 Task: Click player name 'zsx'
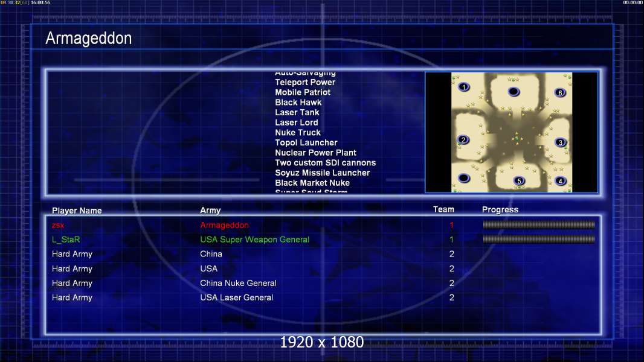58,225
